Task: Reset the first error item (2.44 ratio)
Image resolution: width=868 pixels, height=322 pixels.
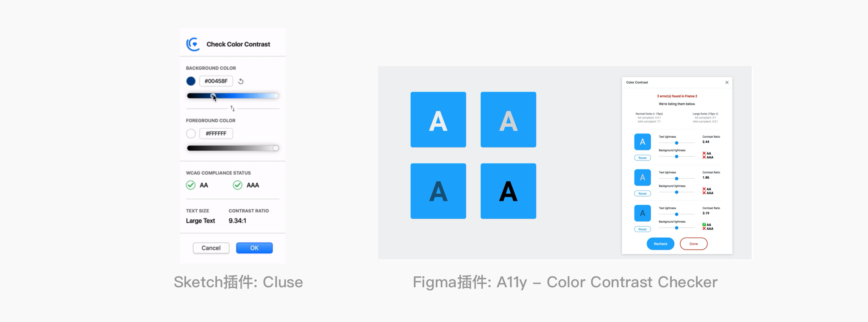Action: tap(643, 158)
